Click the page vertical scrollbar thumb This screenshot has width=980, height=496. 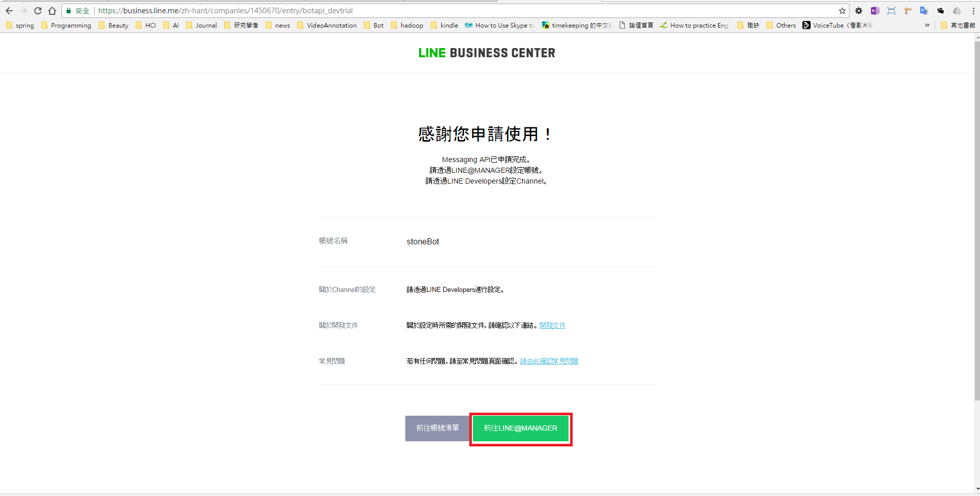click(976, 220)
